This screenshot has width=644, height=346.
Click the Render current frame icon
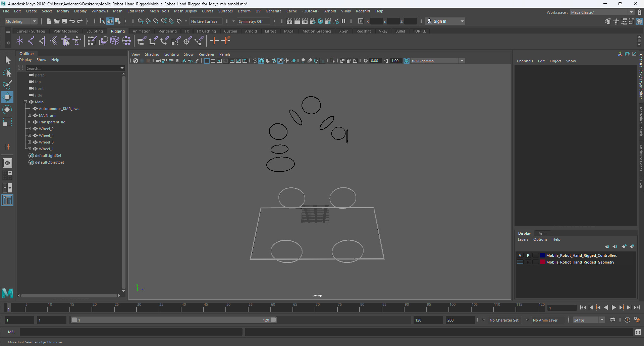pos(297,21)
